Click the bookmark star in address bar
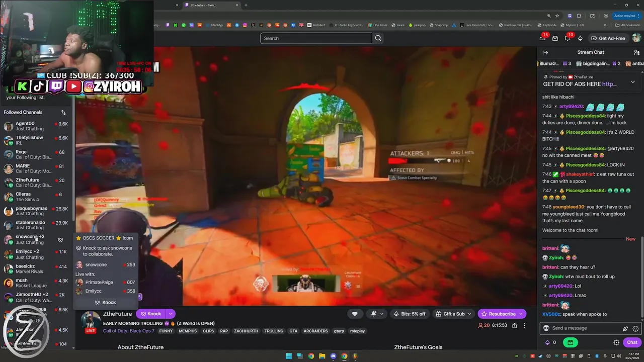The height and width of the screenshot is (362, 644). coord(557,16)
